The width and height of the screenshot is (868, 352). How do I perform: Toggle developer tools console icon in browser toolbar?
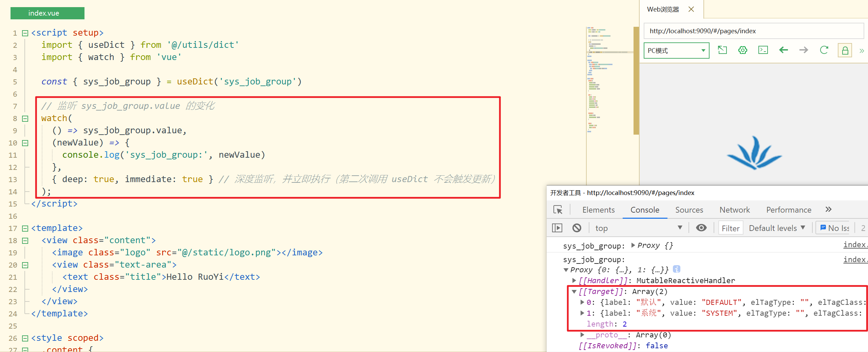[x=763, y=50]
